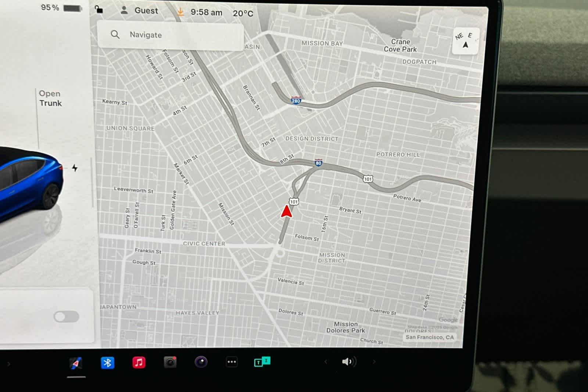Tap the charging lightning bolt icon
Image resolution: width=588 pixels, height=392 pixels.
click(75, 168)
